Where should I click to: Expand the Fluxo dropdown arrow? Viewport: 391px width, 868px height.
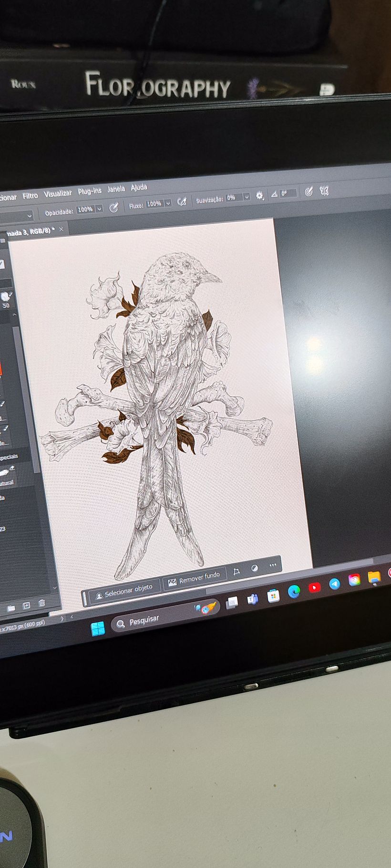coord(168,203)
